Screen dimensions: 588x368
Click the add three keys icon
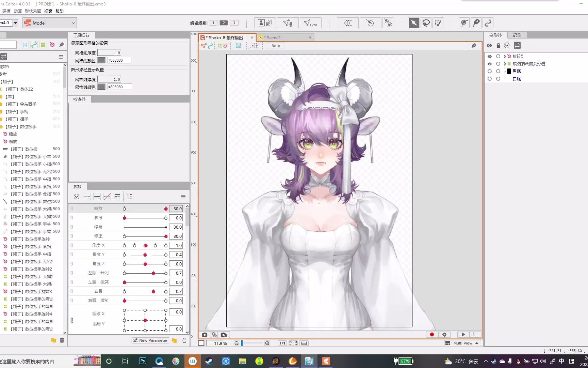(97, 197)
